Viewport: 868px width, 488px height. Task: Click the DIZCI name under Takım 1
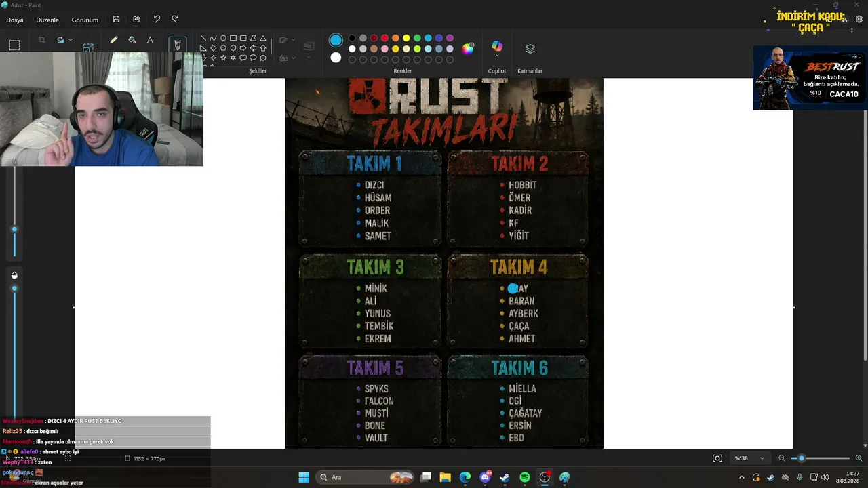[374, 185]
